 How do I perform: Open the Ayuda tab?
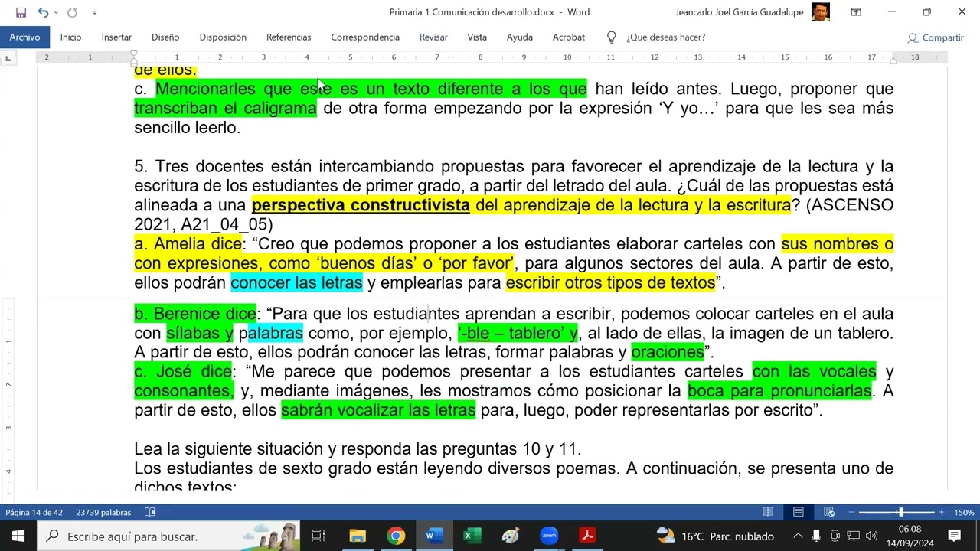[x=520, y=37]
